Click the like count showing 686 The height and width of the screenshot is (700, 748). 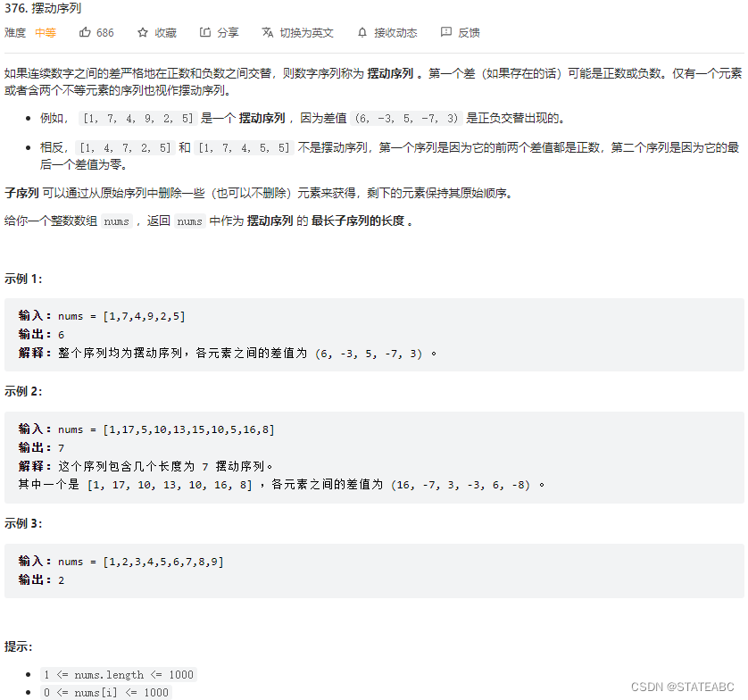pos(104,32)
